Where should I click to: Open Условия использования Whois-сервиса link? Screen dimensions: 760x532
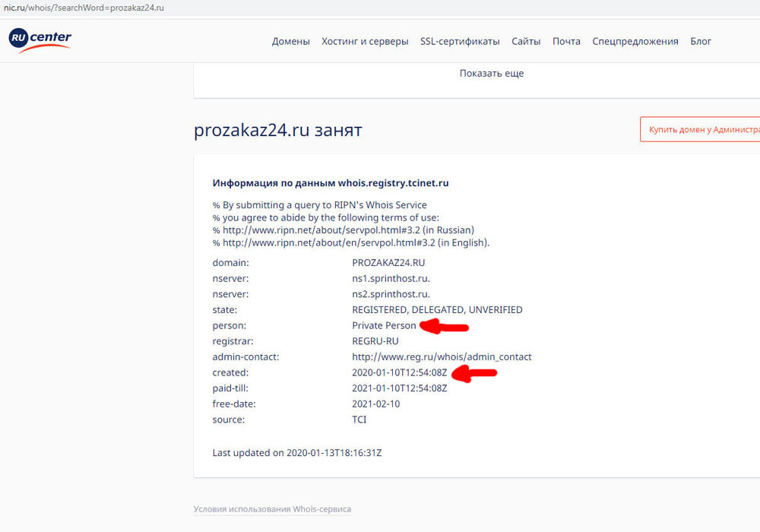(272, 509)
